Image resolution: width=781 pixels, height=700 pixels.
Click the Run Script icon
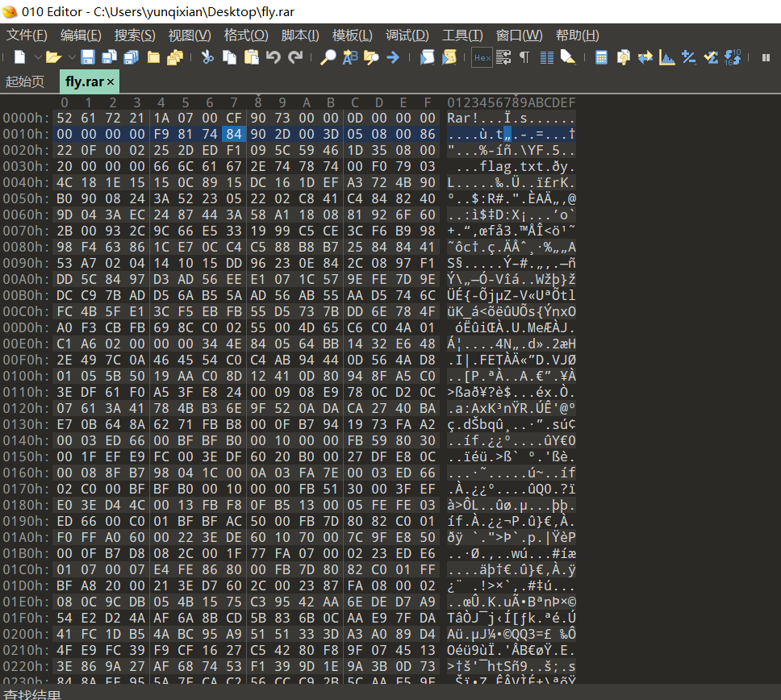point(427,58)
